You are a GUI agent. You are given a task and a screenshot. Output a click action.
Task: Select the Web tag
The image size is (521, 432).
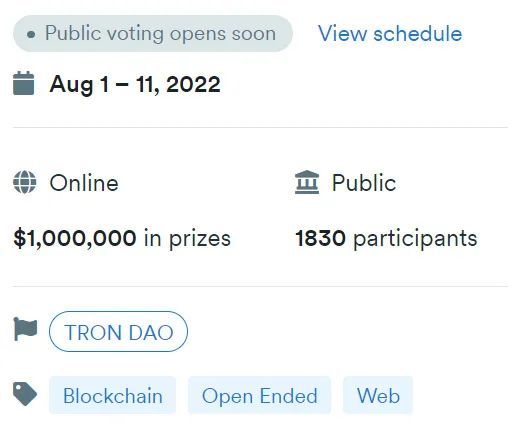tap(378, 395)
